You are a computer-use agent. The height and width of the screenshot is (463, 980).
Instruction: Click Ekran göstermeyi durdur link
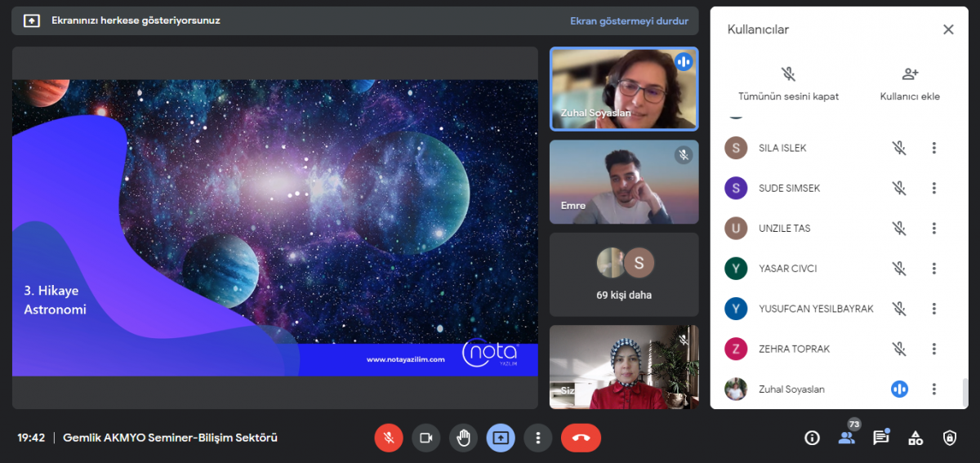629,20
